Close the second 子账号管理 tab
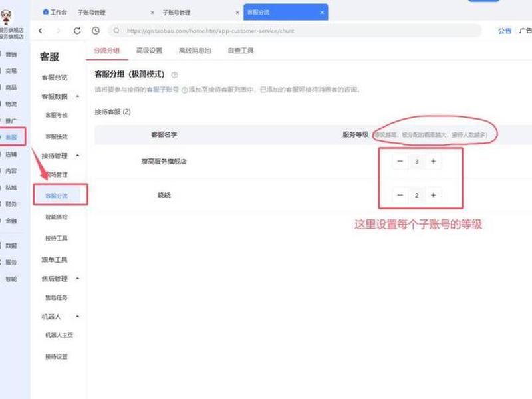Viewport: 532px width, 399px height. pyautogui.click(x=237, y=13)
